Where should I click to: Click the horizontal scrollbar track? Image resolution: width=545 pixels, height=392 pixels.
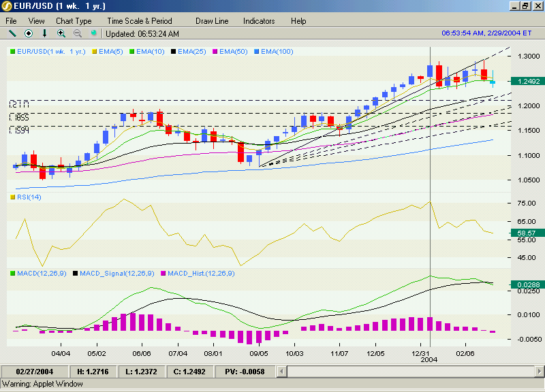[x=410, y=372]
